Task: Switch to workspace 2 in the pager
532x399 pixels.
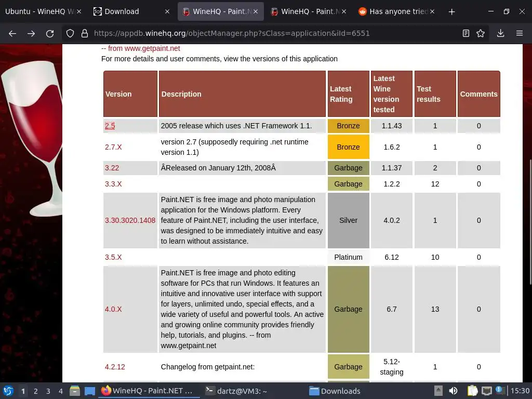Action: (36, 391)
